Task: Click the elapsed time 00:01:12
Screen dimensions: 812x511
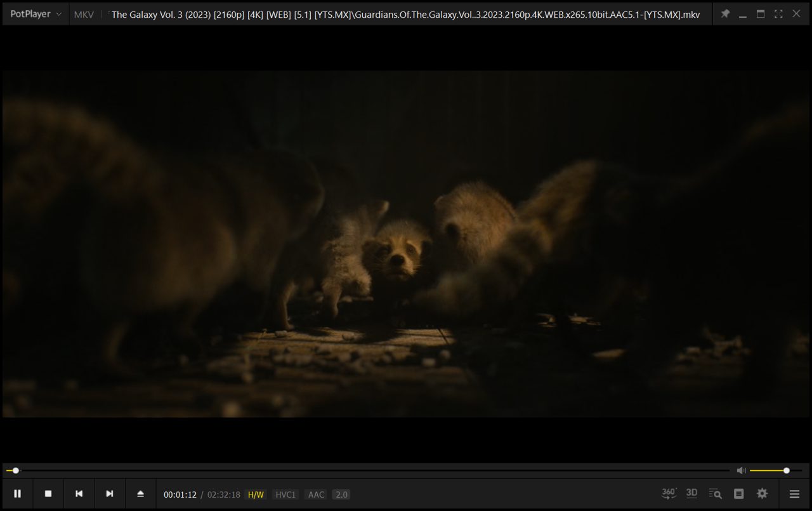Action: [x=180, y=494]
